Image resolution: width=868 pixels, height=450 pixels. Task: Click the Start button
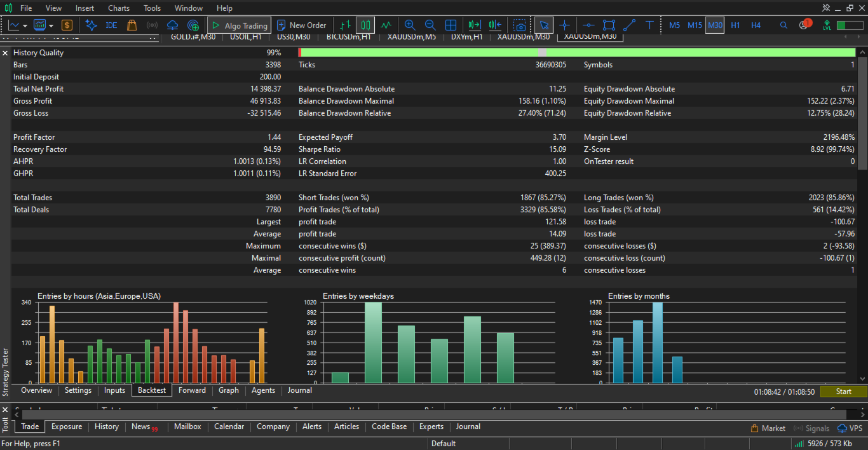(843, 392)
